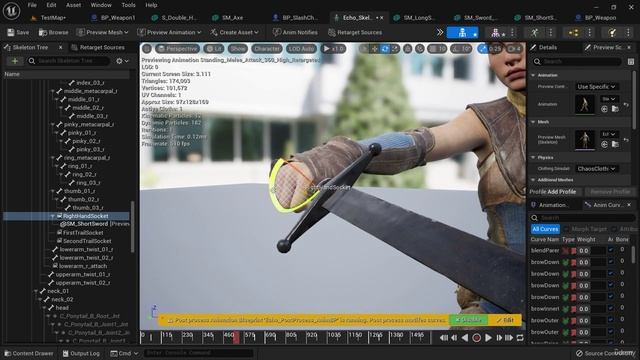
Task: Toggle checkbox in first browDown curve row
Action: 611,262
